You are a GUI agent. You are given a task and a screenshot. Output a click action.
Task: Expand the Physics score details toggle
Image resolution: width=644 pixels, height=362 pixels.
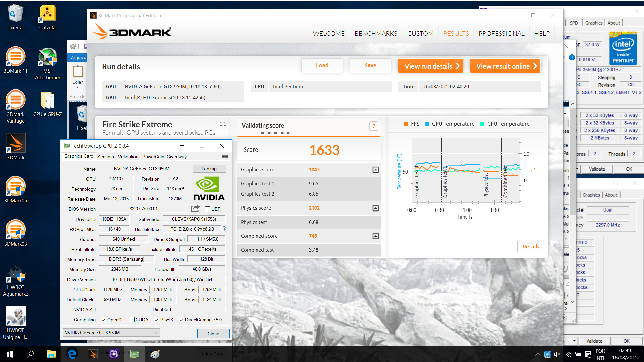click(376, 208)
